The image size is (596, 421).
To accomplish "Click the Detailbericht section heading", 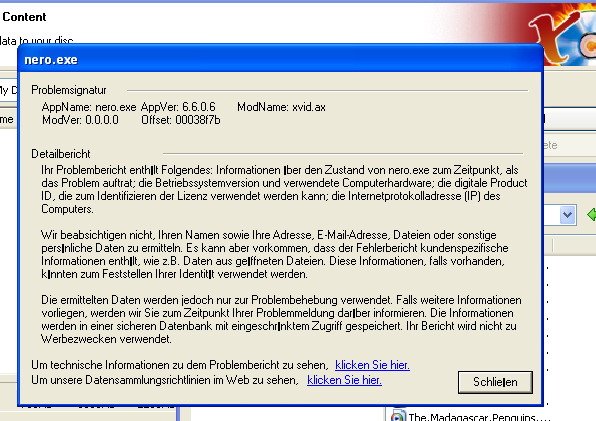I will tap(61, 154).
